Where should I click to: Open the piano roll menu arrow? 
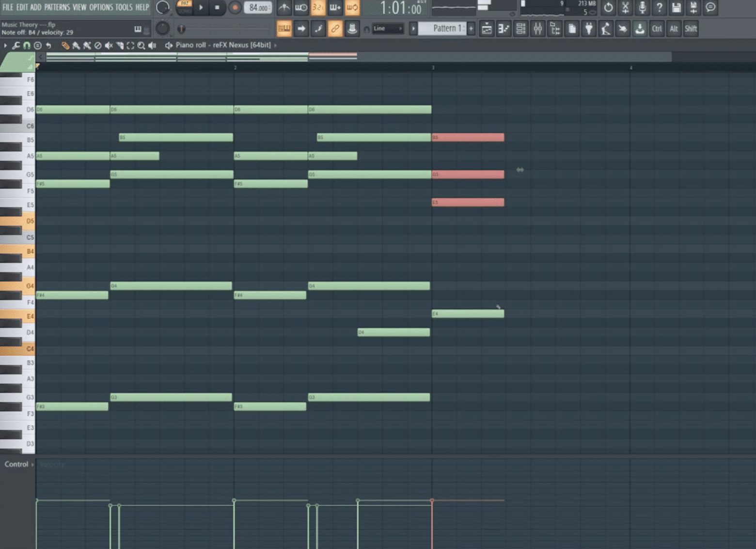[x=5, y=45]
